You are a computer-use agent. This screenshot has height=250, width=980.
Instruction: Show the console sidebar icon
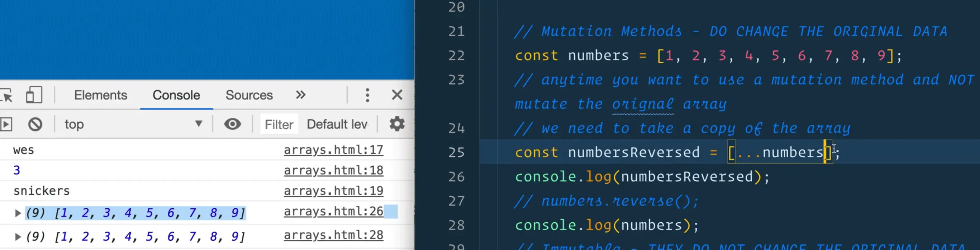(6, 124)
